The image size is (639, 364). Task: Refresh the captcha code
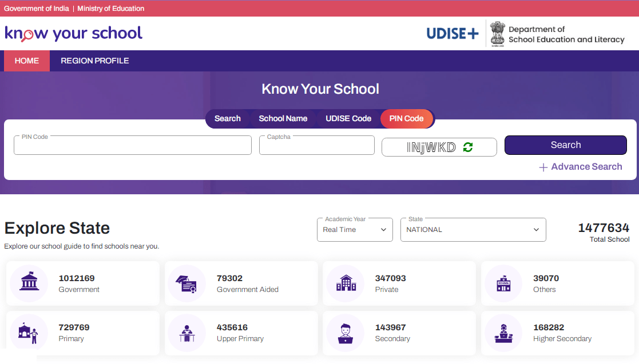pyautogui.click(x=468, y=147)
